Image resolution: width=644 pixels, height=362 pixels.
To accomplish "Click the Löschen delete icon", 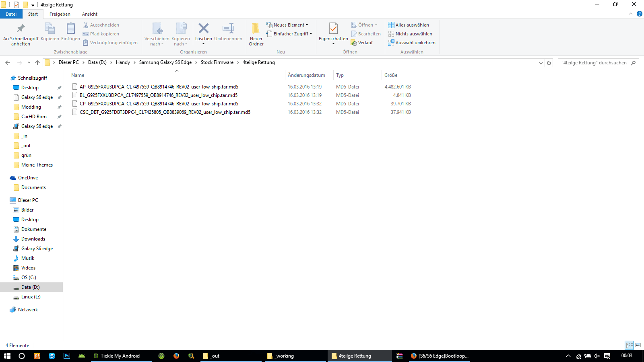I will (204, 34).
